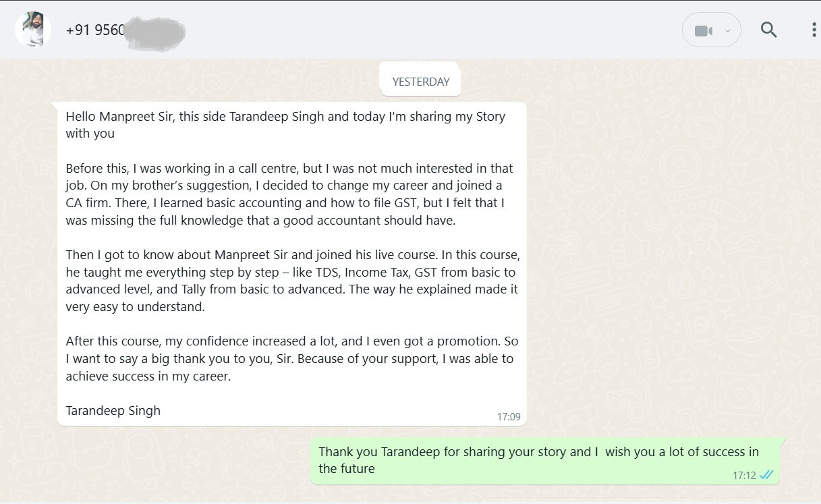Open the three-dot chat menu
Viewport: 821px width, 504px height.
pos(814,30)
